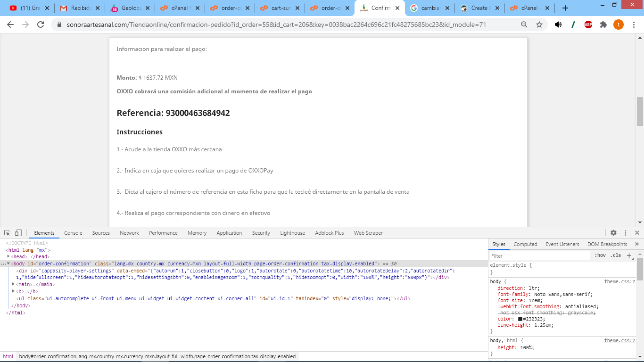Screen dimensions: 644x362
Task: Click the Styles Filter input
Action: (540, 255)
